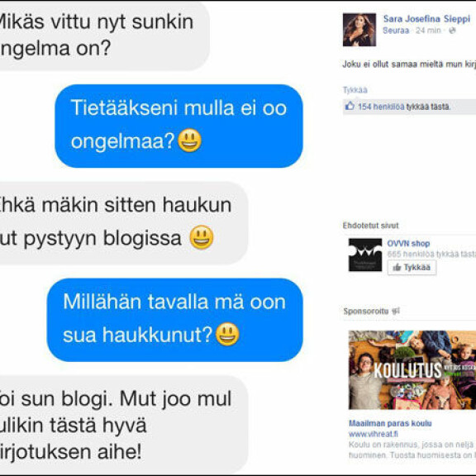The height and width of the screenshot is (476, 476).
Task: Click the sponsored info icon next to Sponsoroitu
Action: 396,311
